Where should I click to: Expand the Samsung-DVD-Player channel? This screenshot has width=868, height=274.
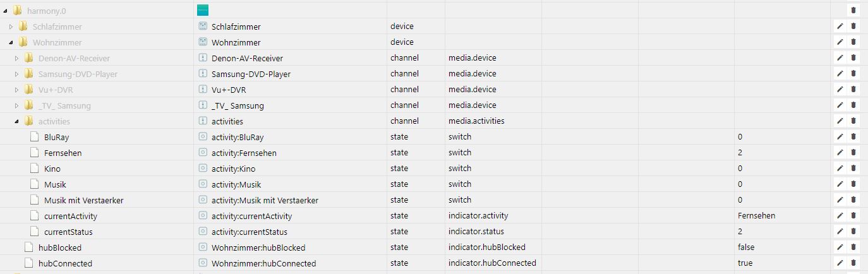click(x=17, y=74)
